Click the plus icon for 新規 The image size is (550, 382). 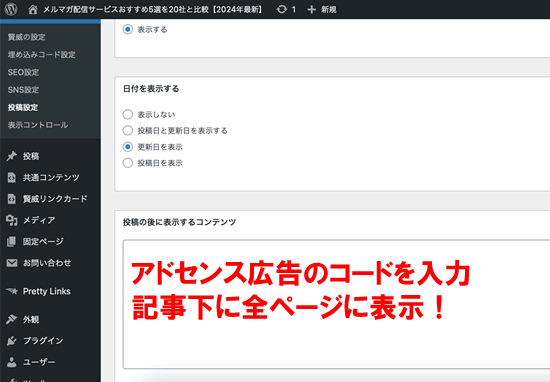click(311, 9)
